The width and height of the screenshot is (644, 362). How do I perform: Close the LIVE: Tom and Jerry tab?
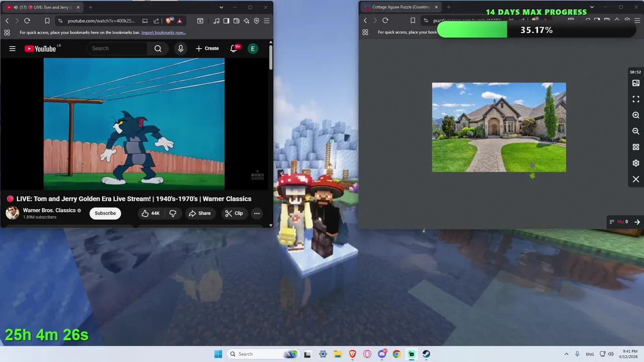(x=77, y=8)
